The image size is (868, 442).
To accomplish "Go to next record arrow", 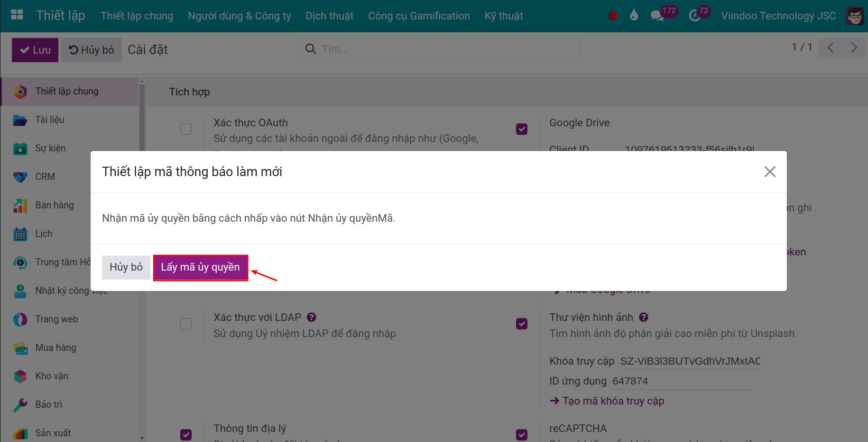I will [x=854, y=47].
